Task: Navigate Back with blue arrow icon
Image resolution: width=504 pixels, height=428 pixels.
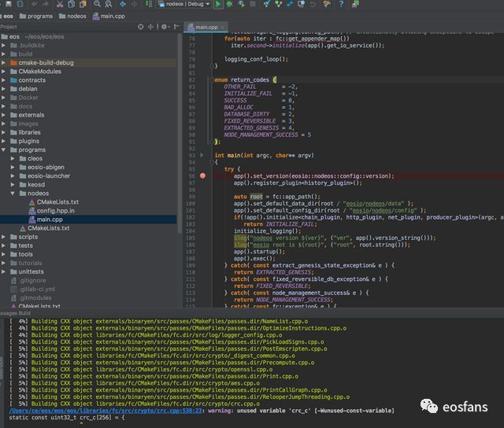Action: 123,4
